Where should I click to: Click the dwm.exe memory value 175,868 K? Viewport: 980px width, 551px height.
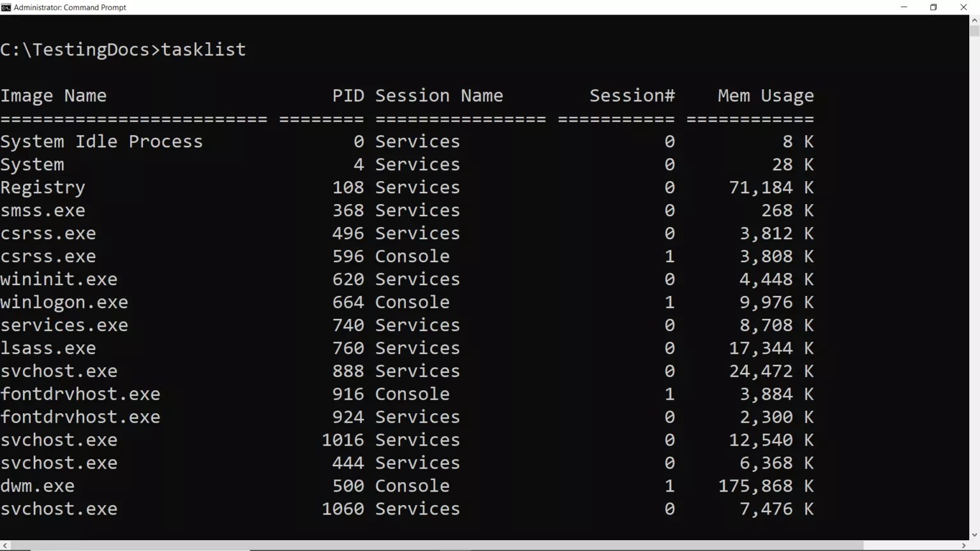(766, 485)
